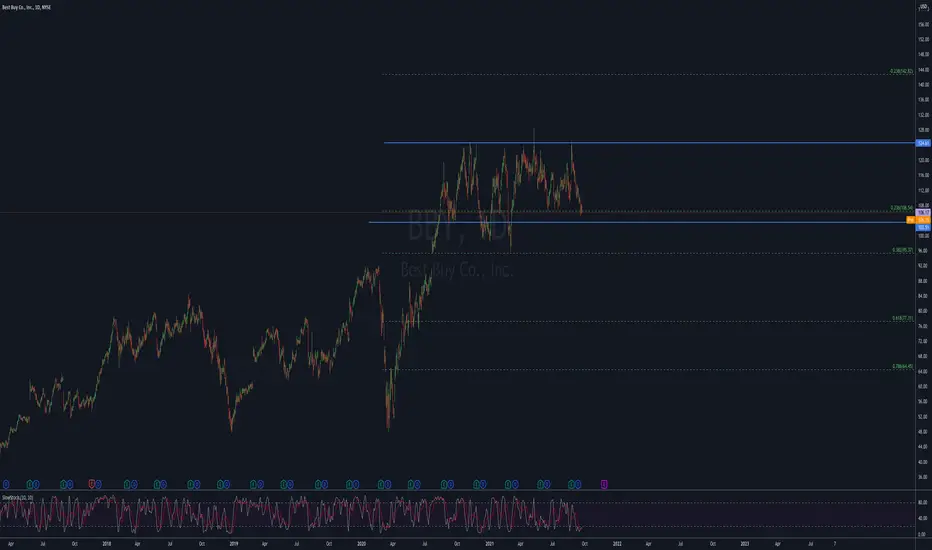Screen dimensions: 932x550
Task: Click the 156.00 price axis label
Action: [923, 24]
